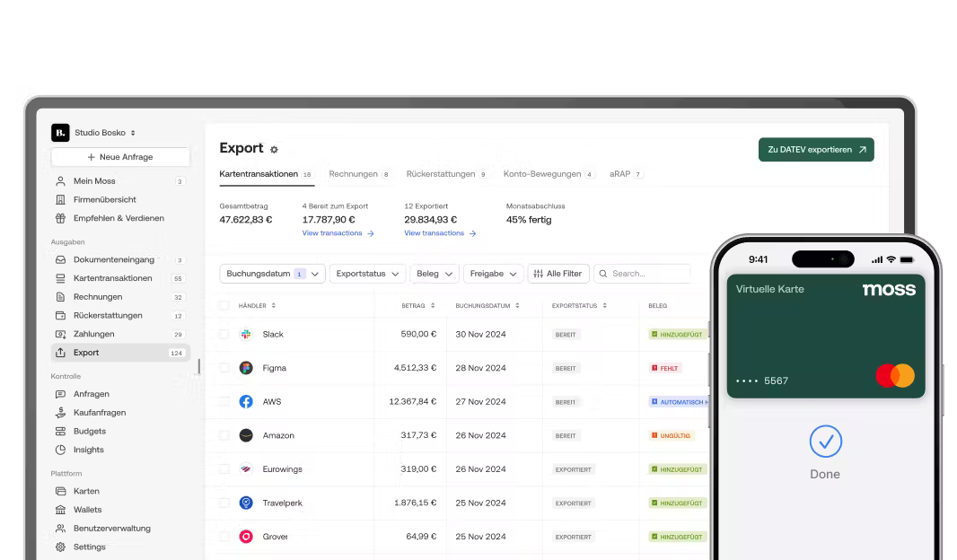Click the UNGÜLTIG badge in Amazon row
Screen dimensions: 957x560
pyautogui.click(x=671, y=435)
